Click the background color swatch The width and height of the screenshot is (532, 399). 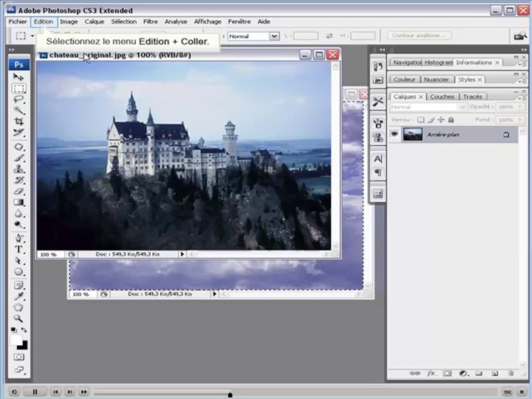pos(23,346)
